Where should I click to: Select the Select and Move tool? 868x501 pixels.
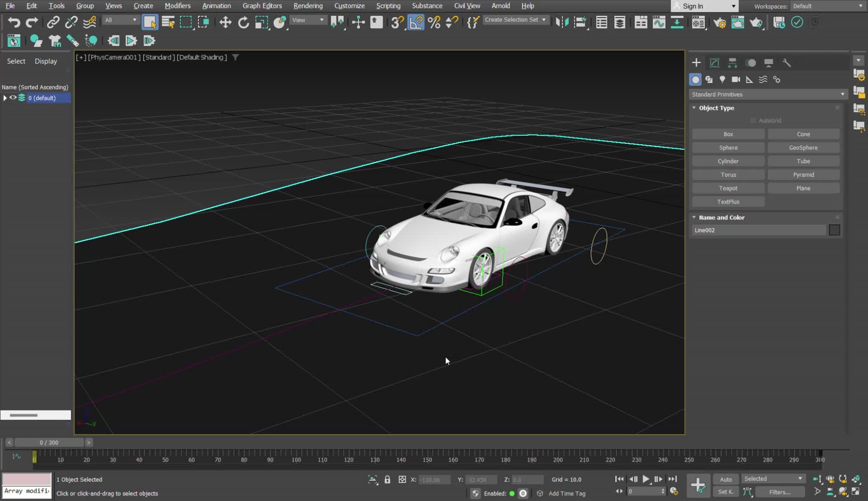[x=225, y=22]
